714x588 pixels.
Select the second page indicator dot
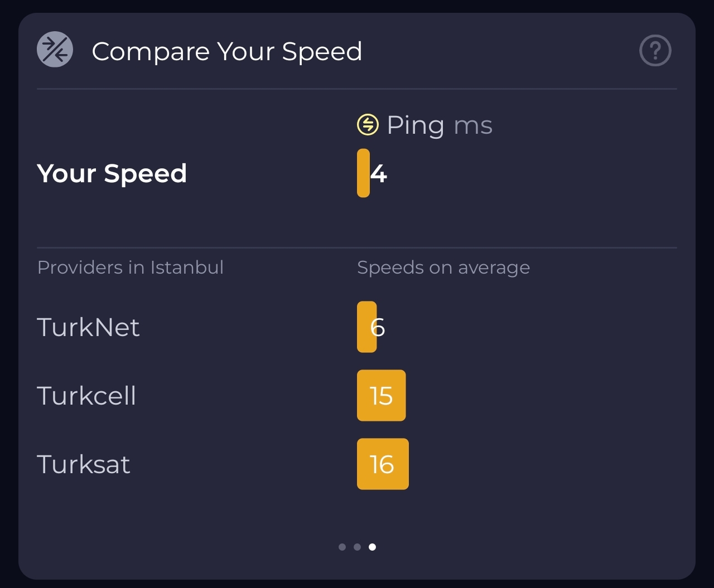[357, 547]
